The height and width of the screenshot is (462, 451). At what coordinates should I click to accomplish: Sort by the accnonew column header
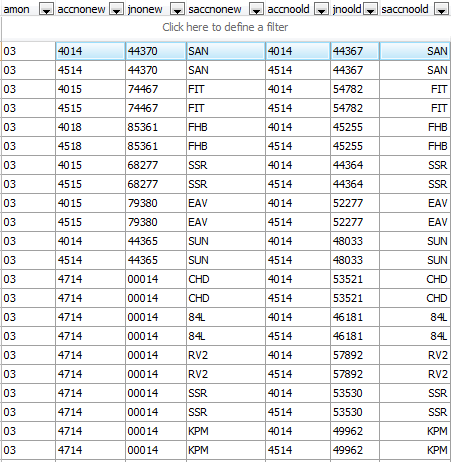click(81, 9)
